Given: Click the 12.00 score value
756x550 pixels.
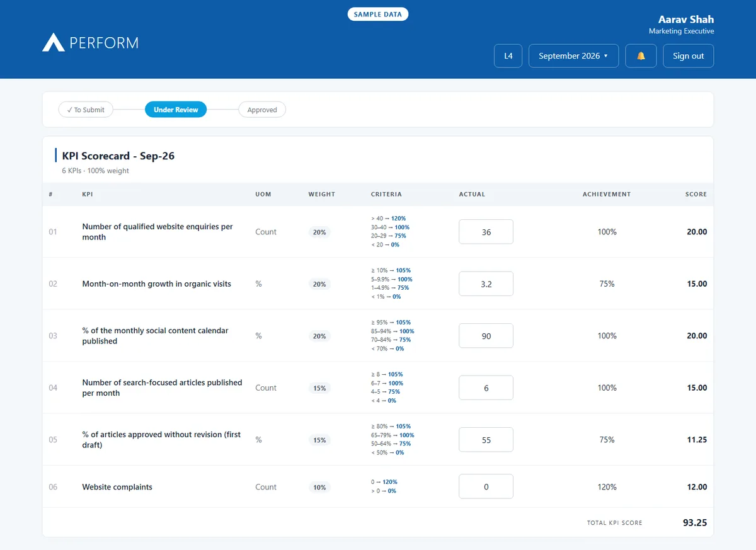Looking at the screenshot, I should click(697, 486).
